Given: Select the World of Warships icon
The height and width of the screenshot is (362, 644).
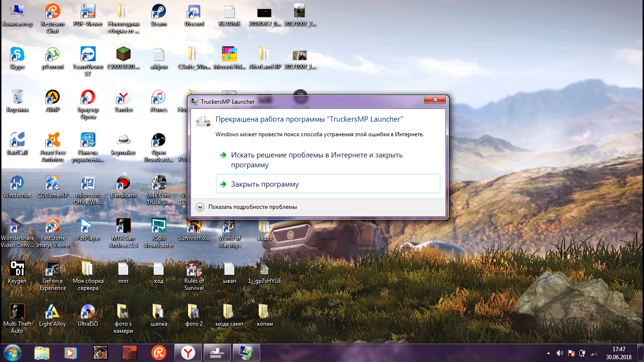Looking at the screenshot, I should coord(229,233).
